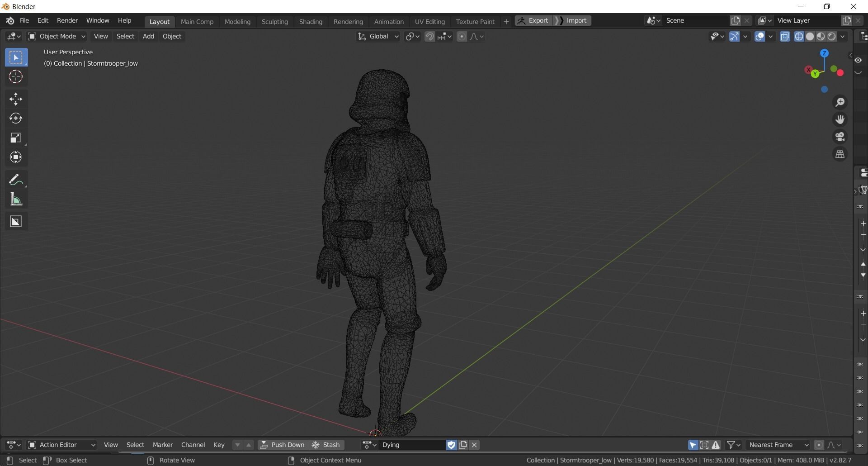The height and width of the screenshot is (466, 868).
Task: Create new action copy icon beside Dying
Action: [x=463, y=445]
